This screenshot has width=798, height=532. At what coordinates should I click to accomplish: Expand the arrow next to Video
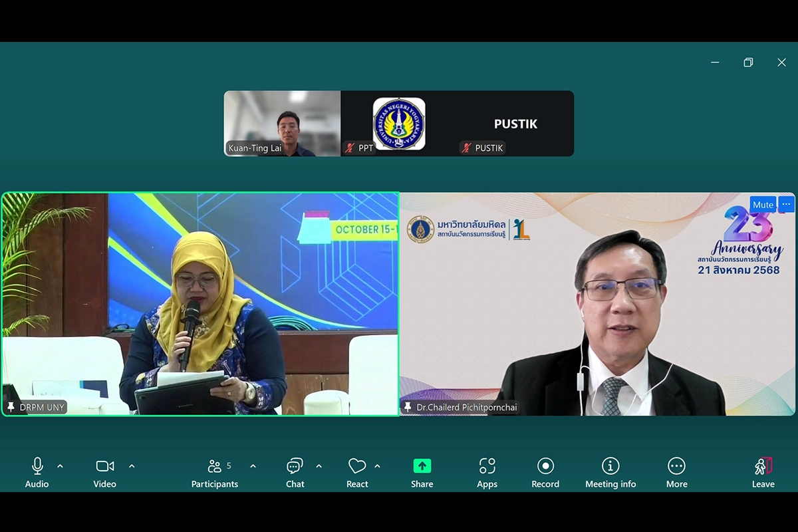tap(131, 466)
